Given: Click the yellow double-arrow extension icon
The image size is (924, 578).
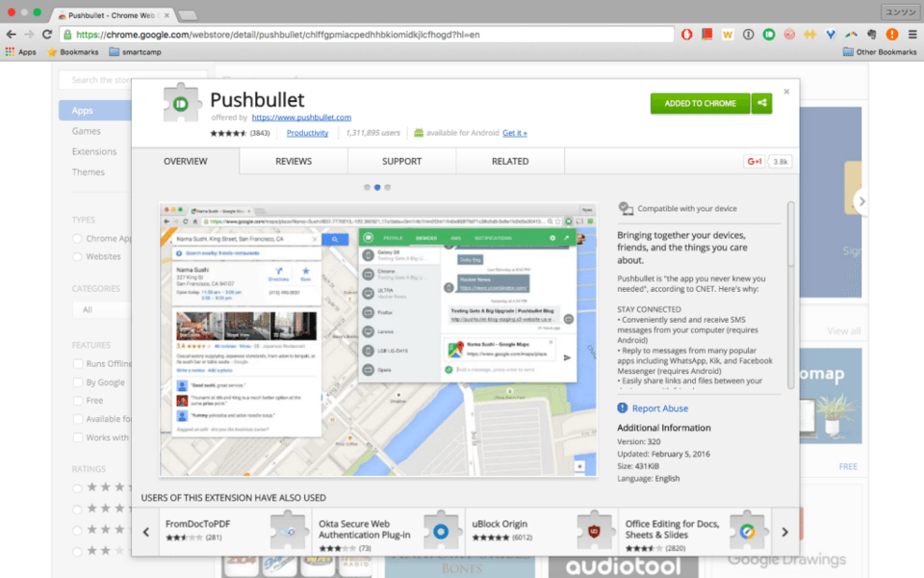Looking at the screenshot, I should coord(810,35).
